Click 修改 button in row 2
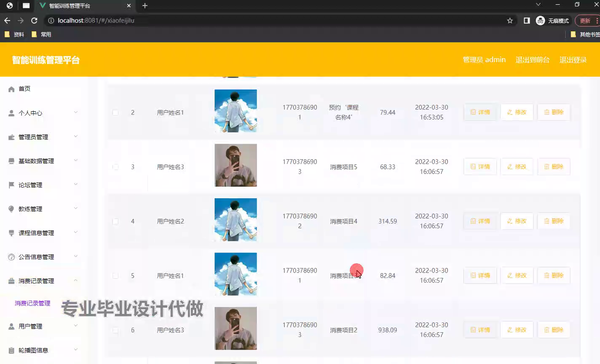The image size is (600, 364). pyautogui.click(x=517, y=112)
